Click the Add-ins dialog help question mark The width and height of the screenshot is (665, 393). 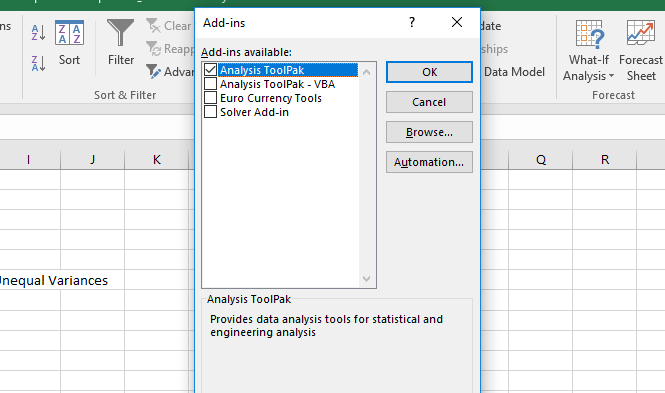(412, 22)
